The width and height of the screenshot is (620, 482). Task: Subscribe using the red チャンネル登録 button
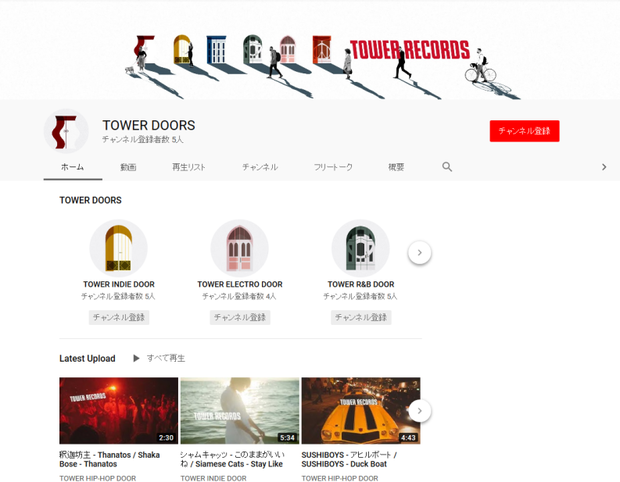[524, 131]
